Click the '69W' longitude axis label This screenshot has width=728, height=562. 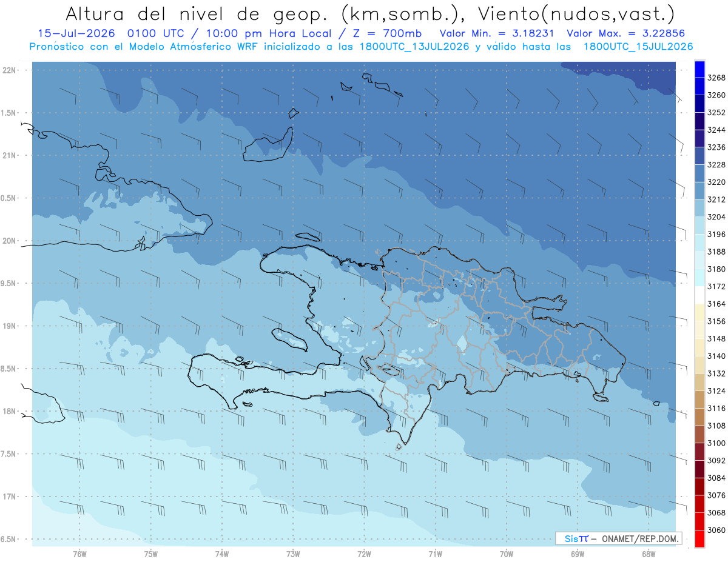[578, 554]
